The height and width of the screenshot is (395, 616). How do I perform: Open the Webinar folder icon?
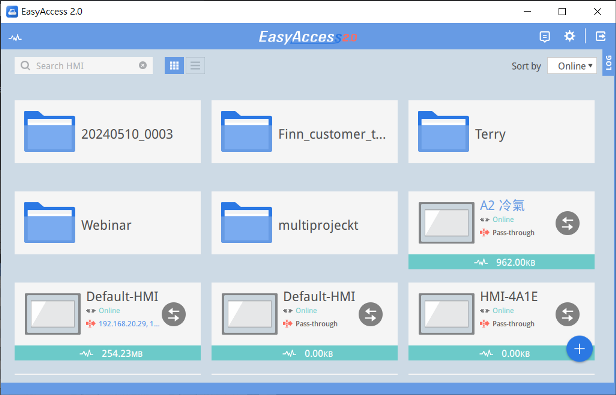pyautogui.click(x=50, y=222)
